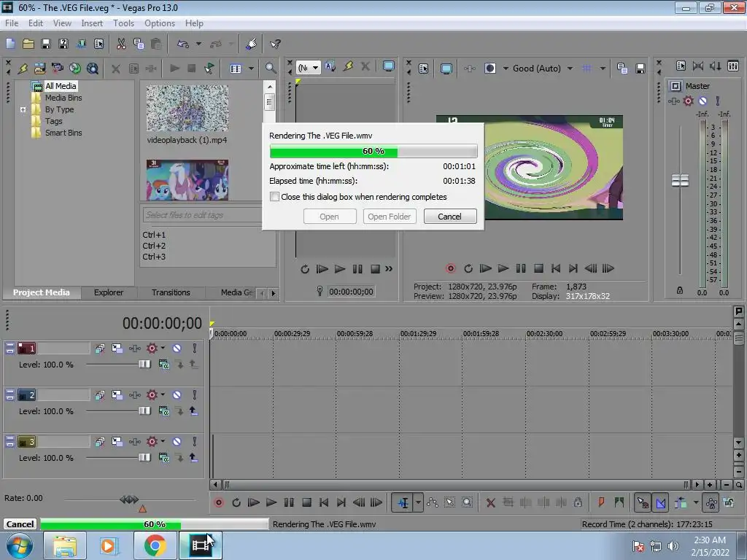Cancel rendering in the dialog
The image size is (747, 560).
coord(449,216)
